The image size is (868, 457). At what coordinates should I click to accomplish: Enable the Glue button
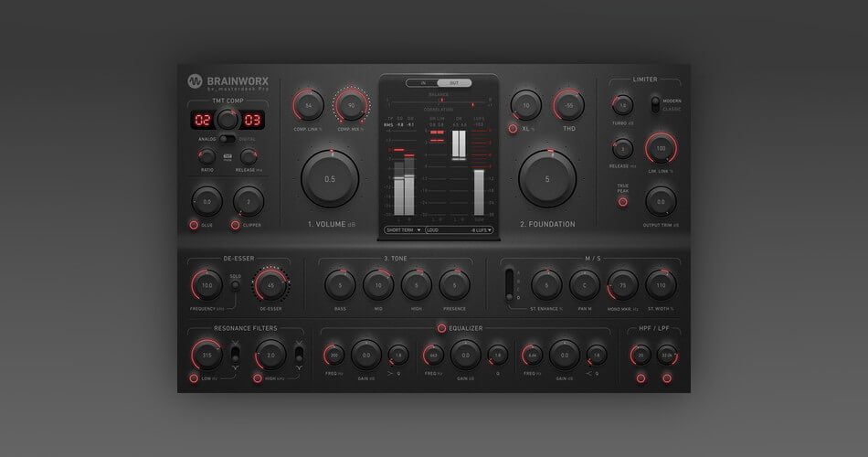click(194, 225)
